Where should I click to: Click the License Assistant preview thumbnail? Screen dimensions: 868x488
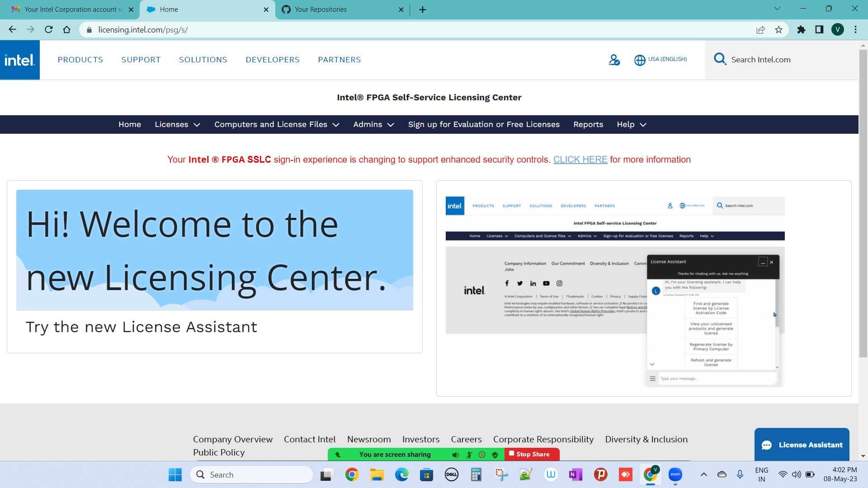(x=615, y=291)
